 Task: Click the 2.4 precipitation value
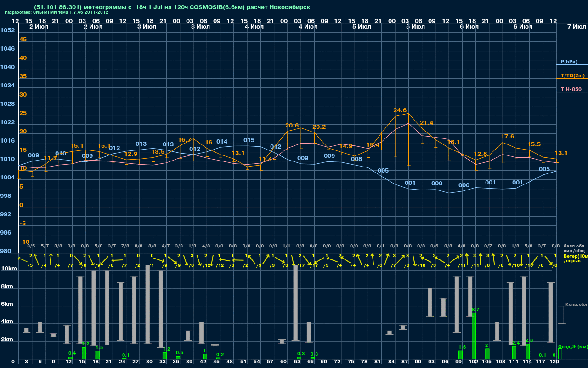click(516, 343)
